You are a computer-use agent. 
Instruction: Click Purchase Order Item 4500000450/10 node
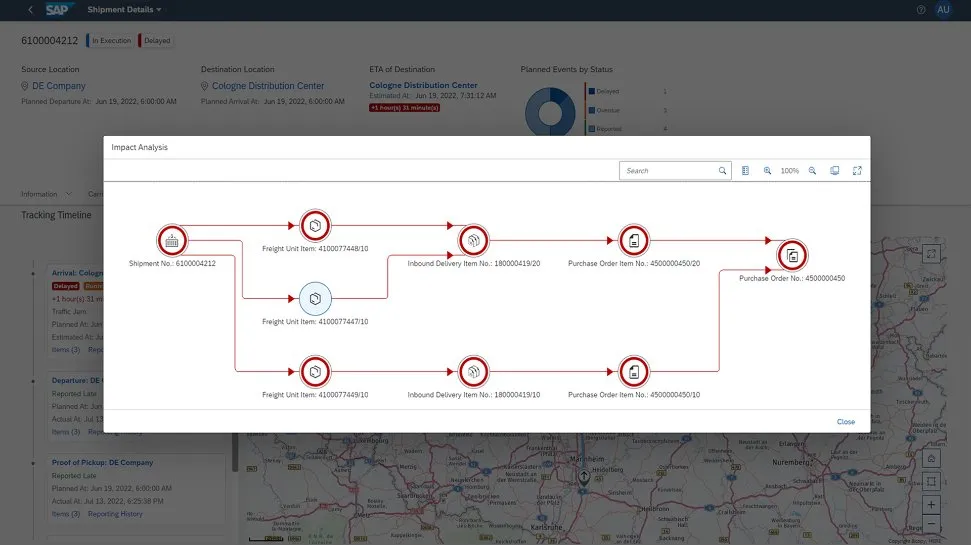634,372
